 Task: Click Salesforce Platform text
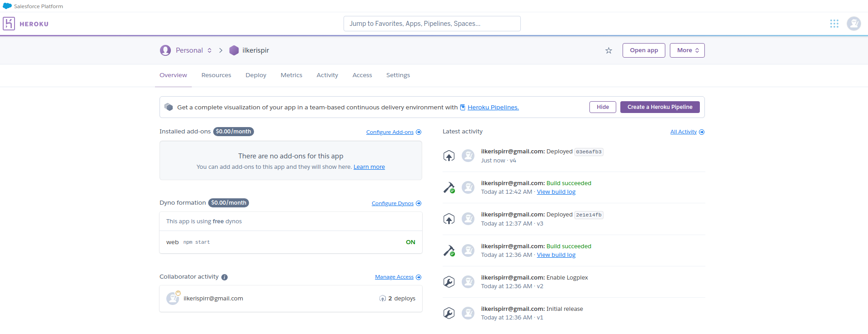click(x=39, y=6)
